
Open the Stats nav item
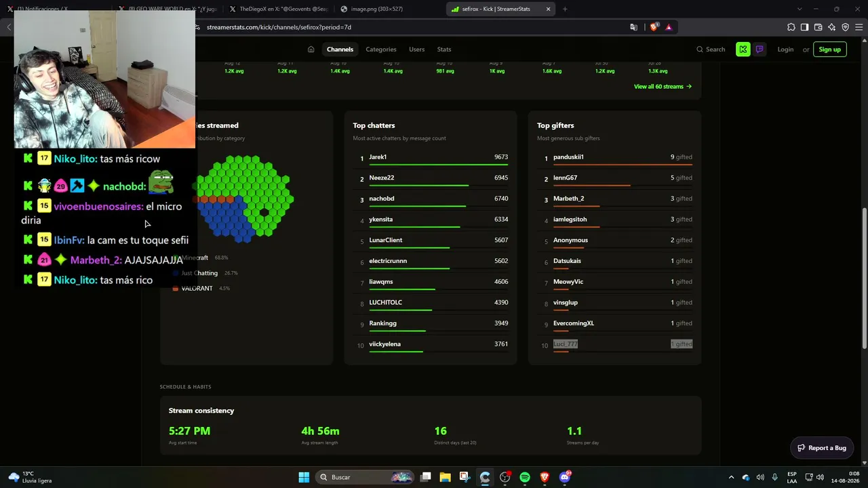coord(444,49)
